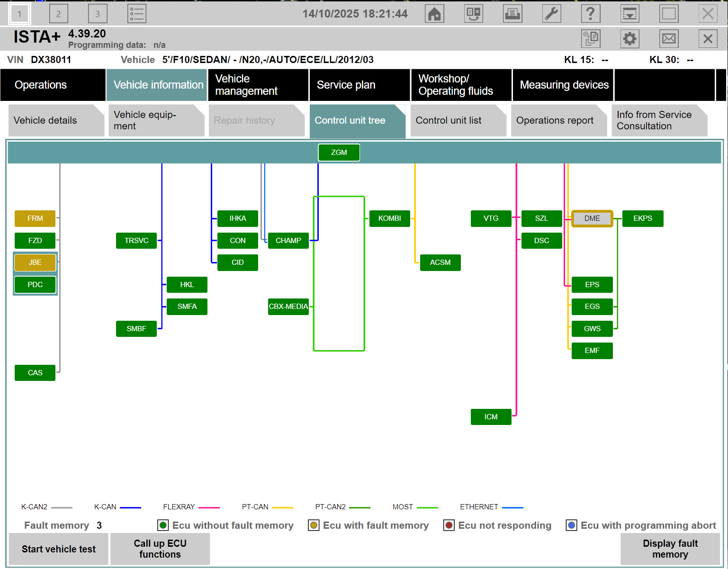Select the EGS control unit node
Screen dimensions: 728x569
pyautogui.click(x=592, y=307)
